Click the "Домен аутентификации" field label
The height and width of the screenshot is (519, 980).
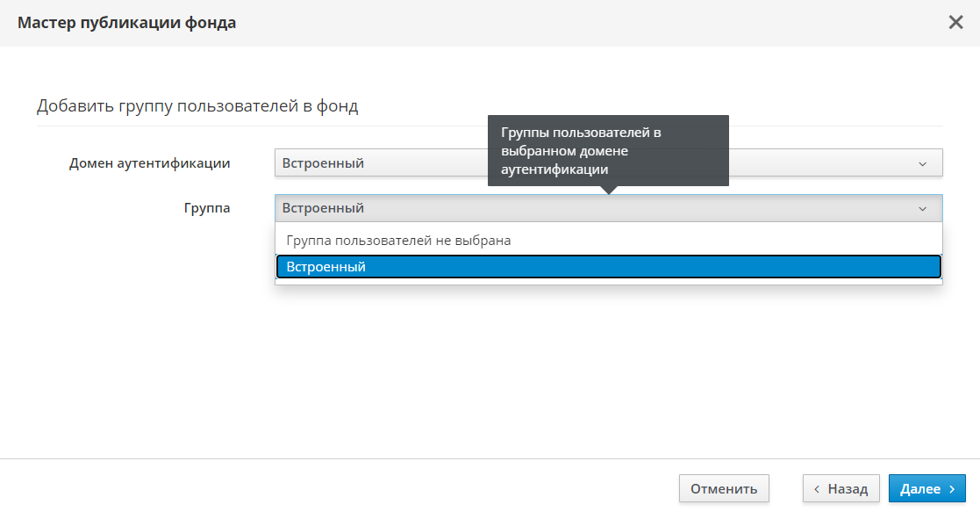pos(150,163)
